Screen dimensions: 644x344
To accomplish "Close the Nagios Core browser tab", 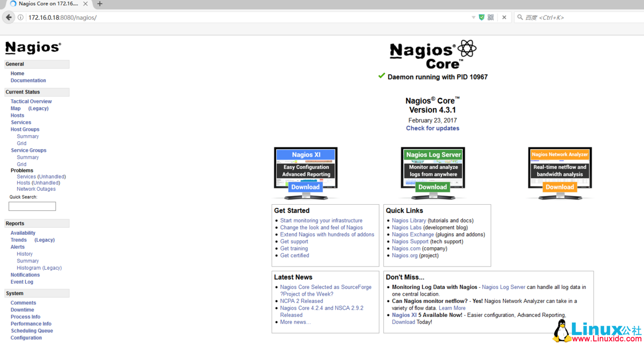I will point(86,4).
